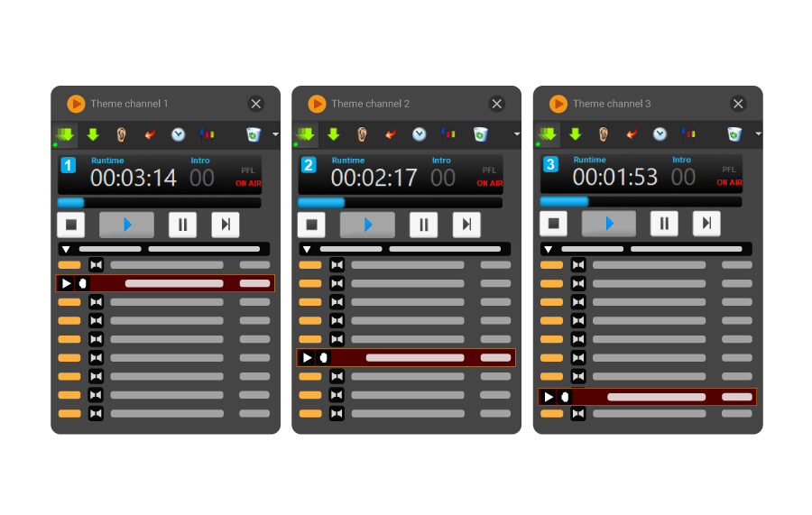The height and width of the screenshot is (515, 812).
Task: Open toolbar overflow arrow in Theme channel 1
Action: click(275, 134)
